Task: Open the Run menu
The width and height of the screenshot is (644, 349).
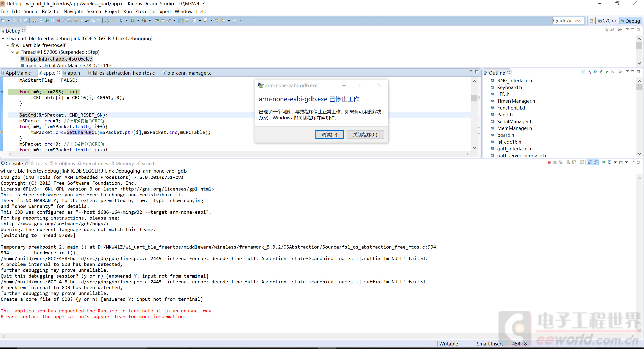Action: (127, 11)
